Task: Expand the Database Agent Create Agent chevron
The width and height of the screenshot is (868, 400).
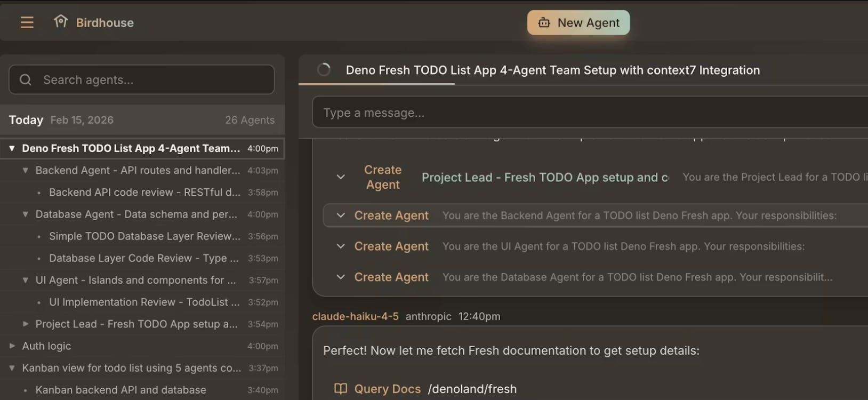Action: click(x=341, y=277)
